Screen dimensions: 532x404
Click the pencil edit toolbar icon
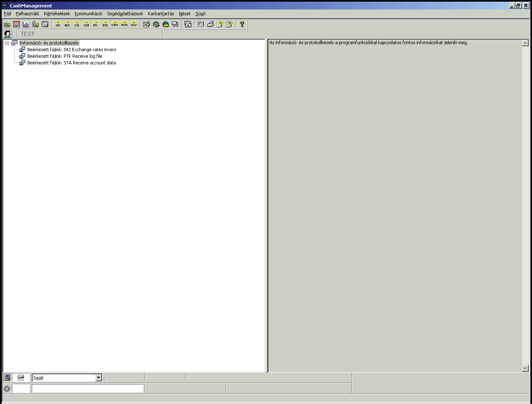[x=146, y=24]
